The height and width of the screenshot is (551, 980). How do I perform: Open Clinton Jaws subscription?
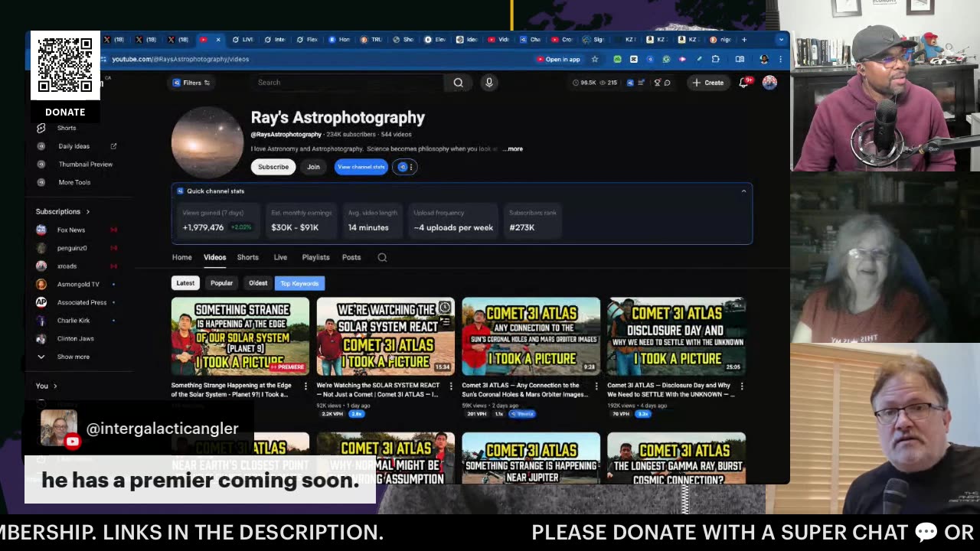75,339
